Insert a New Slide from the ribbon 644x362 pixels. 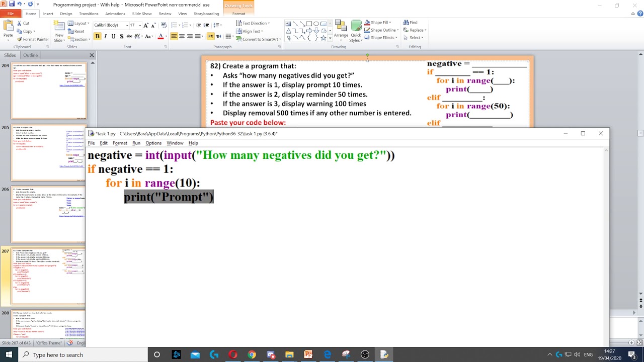pos(59,30)
